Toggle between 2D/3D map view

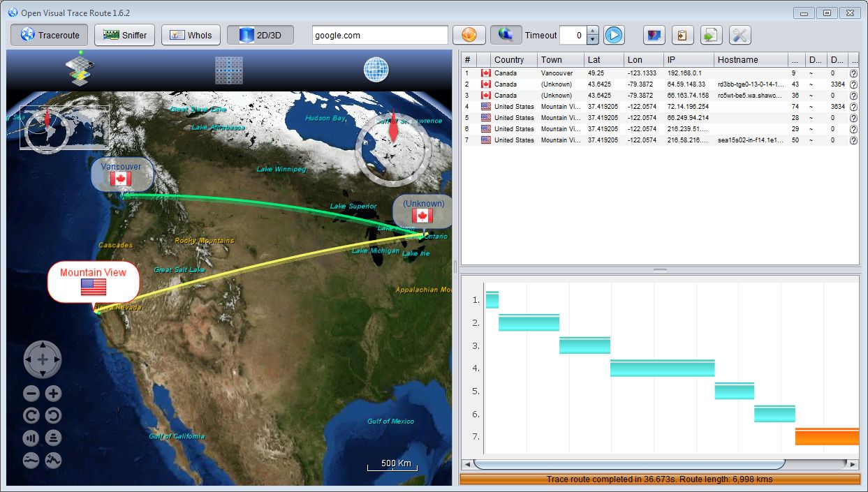pos(260,34)
